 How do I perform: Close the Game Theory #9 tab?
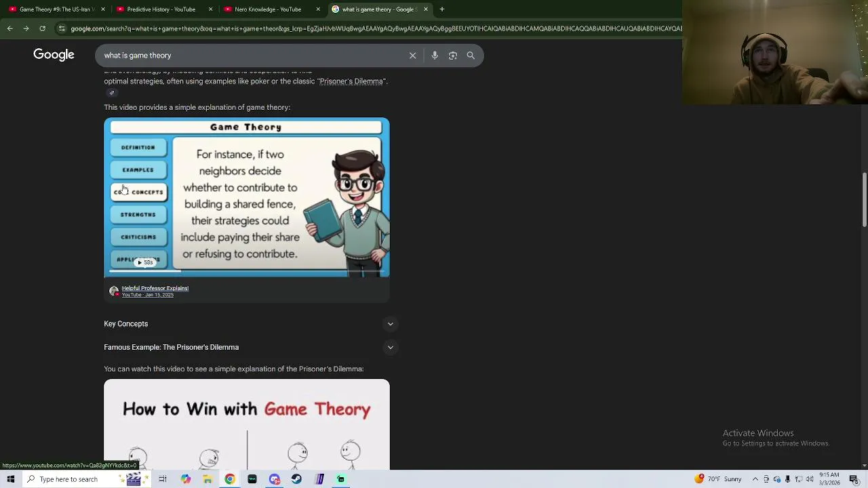coord(103,9)
